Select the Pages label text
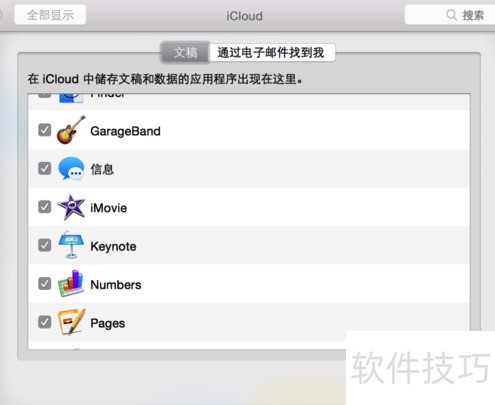 (108, 324)
